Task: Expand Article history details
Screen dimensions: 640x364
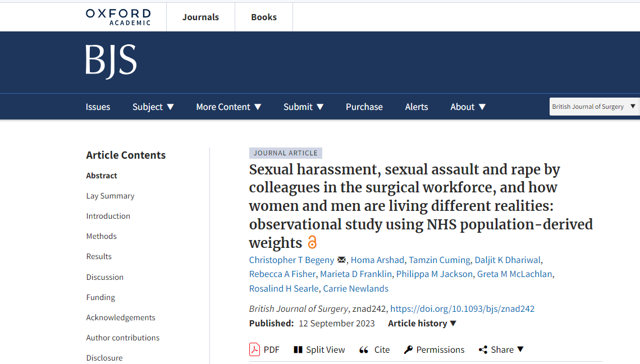Action: tap(422, 323)
